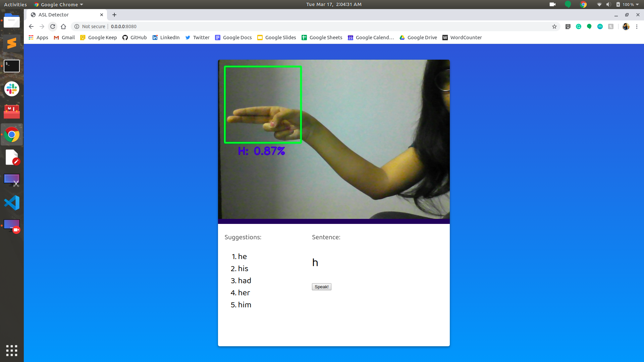
Task: Open the Apps bookmark shortcut
Action: (x=38, y=38)
